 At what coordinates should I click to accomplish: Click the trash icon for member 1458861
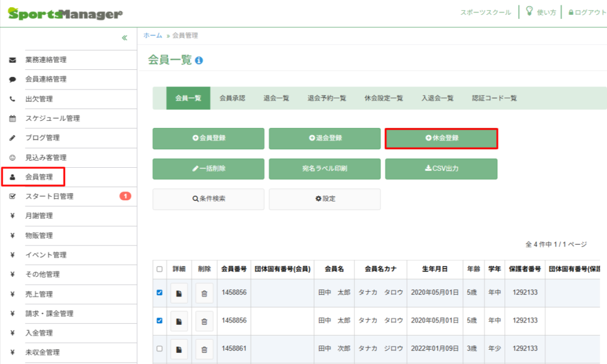pos(205,349)
